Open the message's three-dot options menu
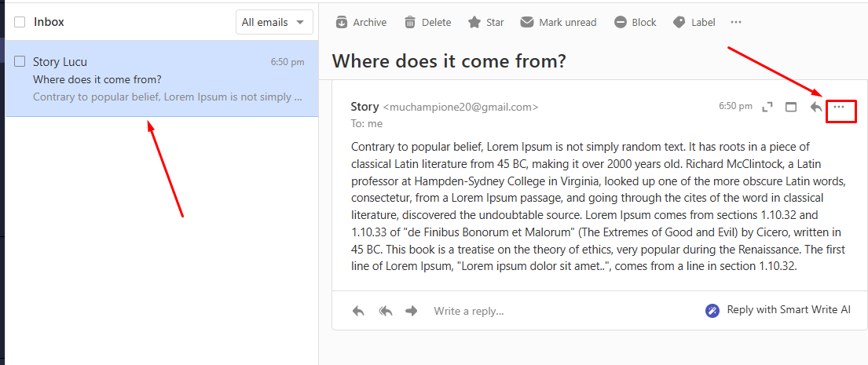868x365 pixels. coord(839,107)
